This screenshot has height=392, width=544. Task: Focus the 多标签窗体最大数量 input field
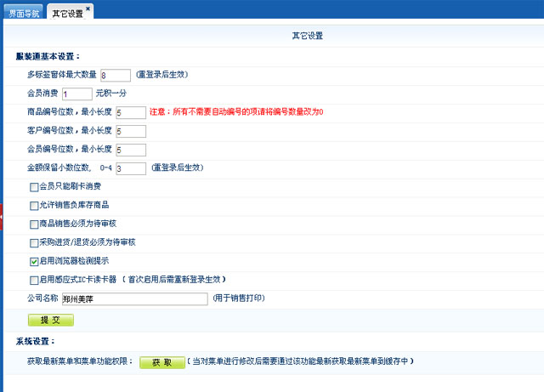click(x=116, y=75)
